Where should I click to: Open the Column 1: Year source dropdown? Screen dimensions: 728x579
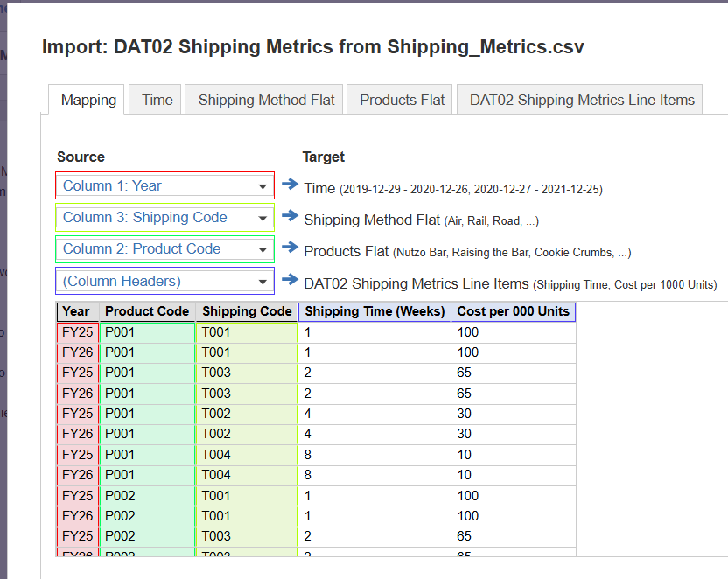click(164, 186)
